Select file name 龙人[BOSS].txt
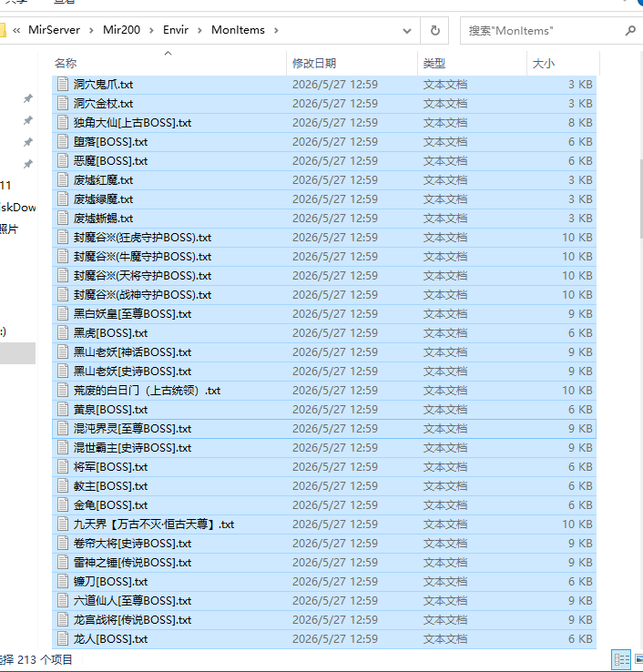Image resolution: width=643 pixels, height=672 pixels. click(110, 639)
